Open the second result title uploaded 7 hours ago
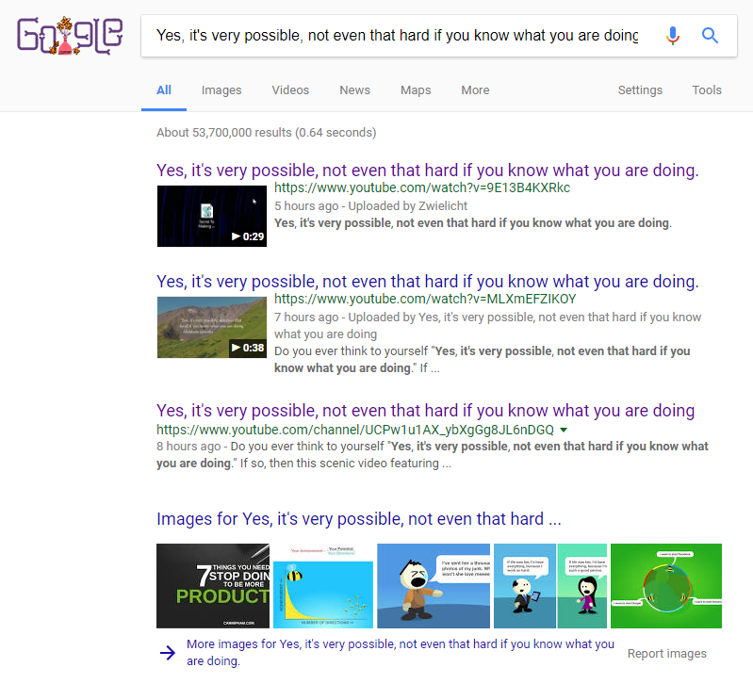 point(428,282)
